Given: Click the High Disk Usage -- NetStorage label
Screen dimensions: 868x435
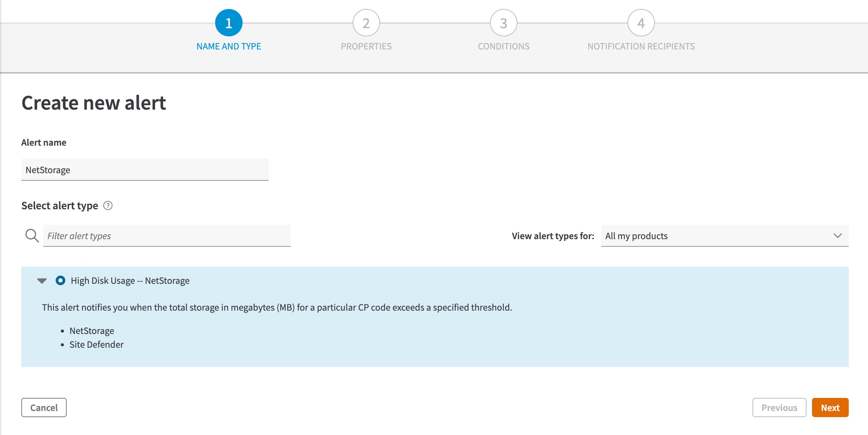Looking at the screenshot, I should (x=130, y=281).
